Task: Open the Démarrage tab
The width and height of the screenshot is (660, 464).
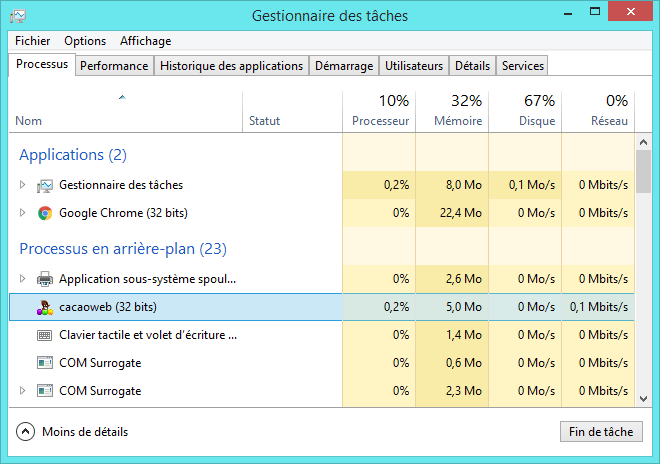Action: tap(343, 66)
